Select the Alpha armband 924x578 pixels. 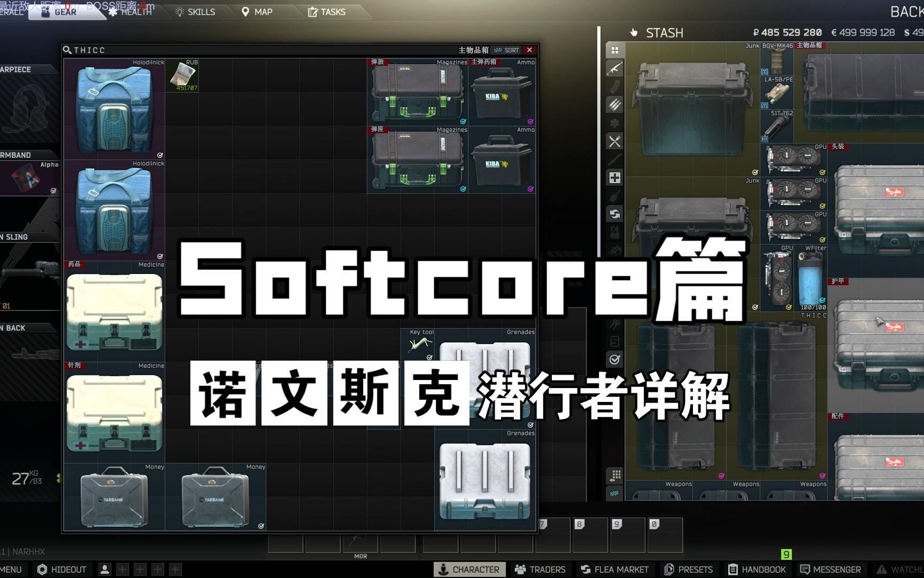coord(29,178)
